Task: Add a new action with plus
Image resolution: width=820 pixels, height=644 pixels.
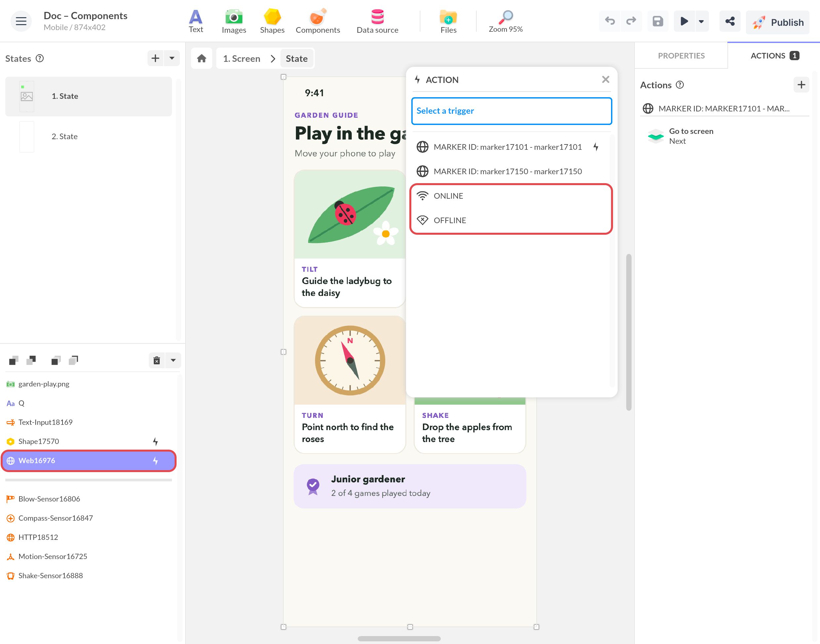Action: point(801,84)
